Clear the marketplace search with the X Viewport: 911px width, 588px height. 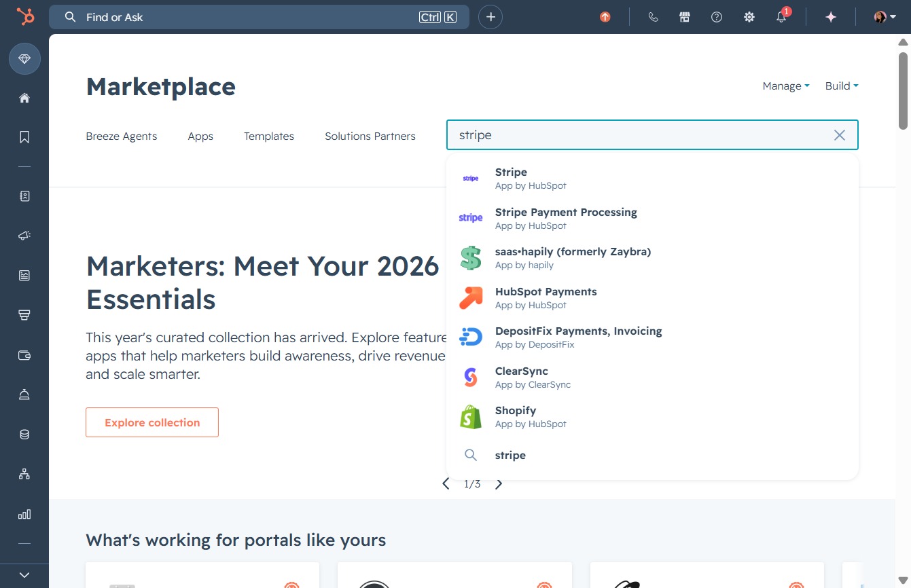click(x=840, y=135)
